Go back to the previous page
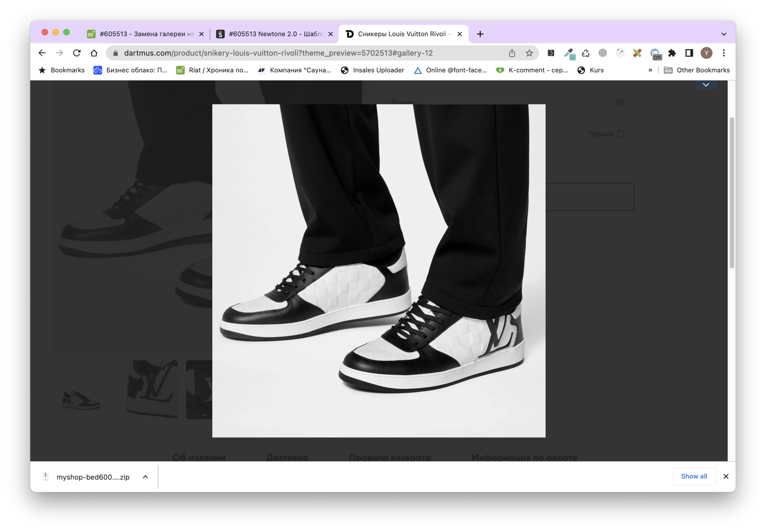Image resolution: width=766 pixels, height=532 pixels. coord(42,53)
